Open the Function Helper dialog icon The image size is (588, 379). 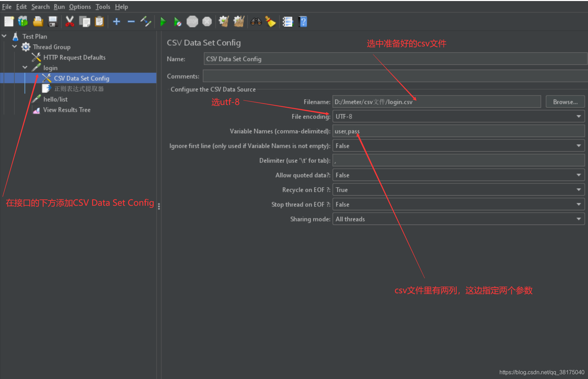point(288,22)
